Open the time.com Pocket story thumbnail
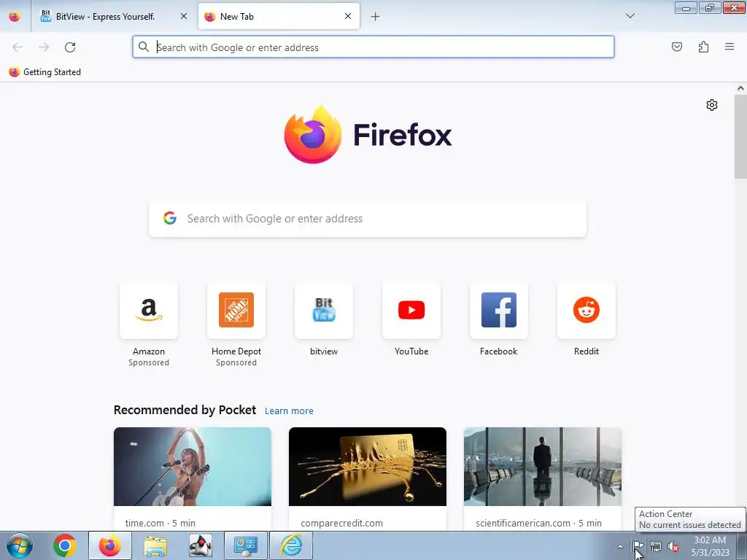The image size is (747, 560). tap(193, 467)
